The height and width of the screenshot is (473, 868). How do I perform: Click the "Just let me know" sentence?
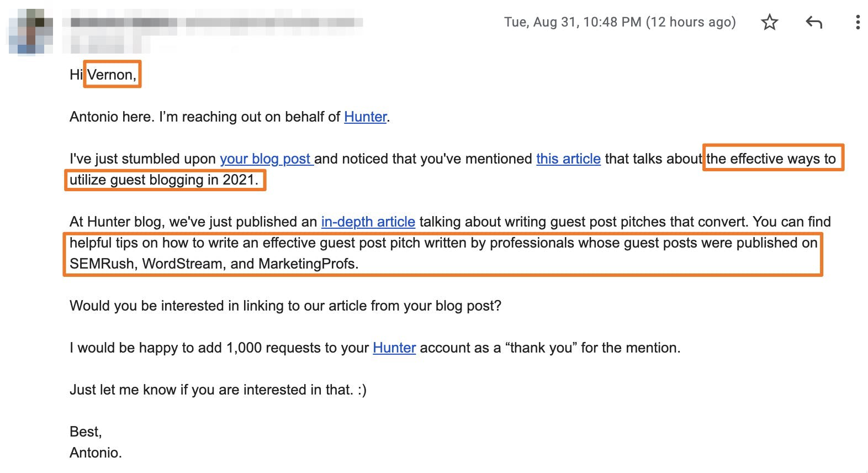[218, 390]
